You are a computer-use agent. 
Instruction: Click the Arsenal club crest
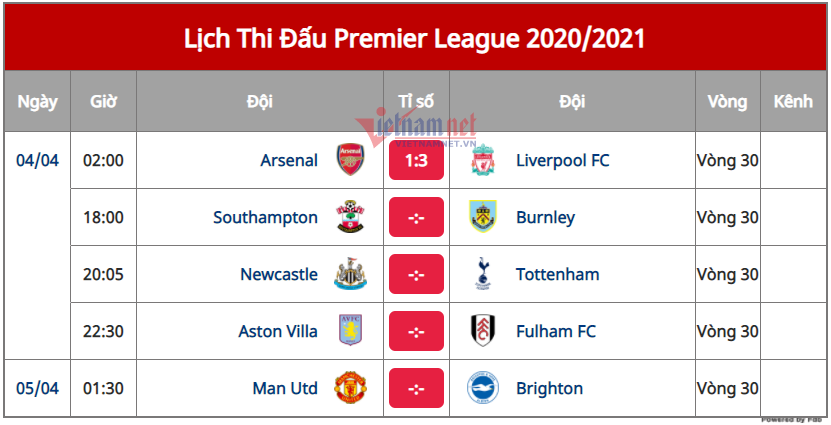point(350,160)
